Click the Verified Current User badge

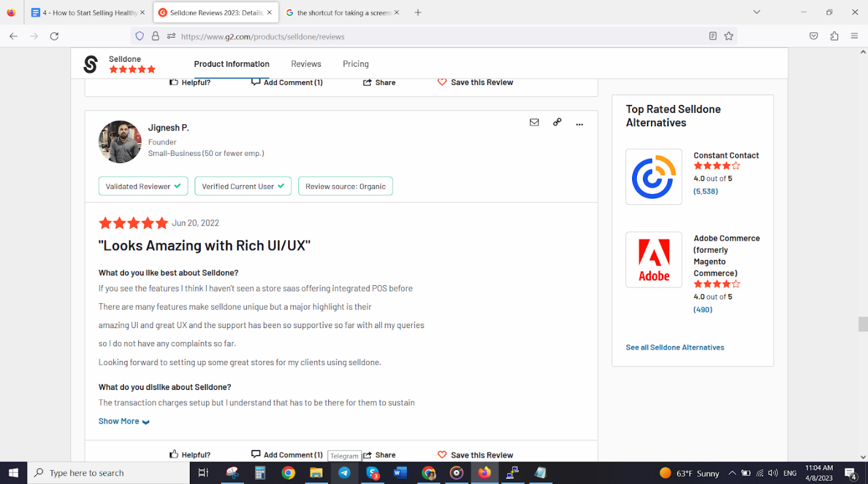(243, 186)
